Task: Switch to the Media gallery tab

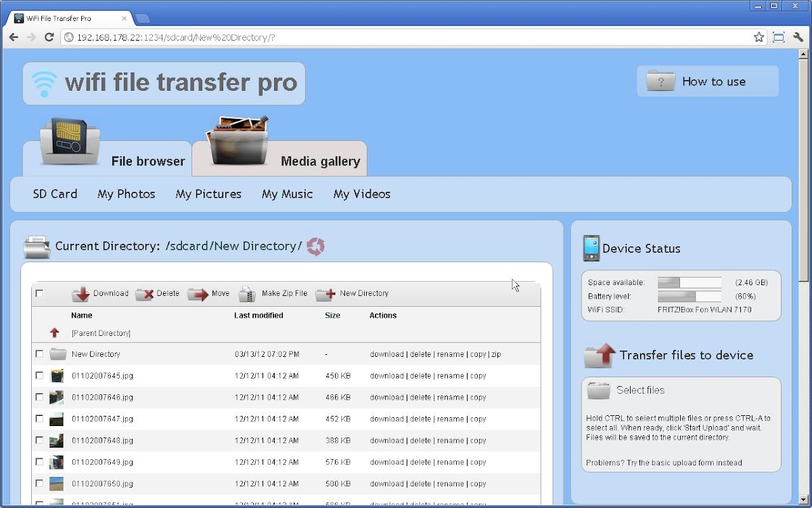Action: point(319,161)
